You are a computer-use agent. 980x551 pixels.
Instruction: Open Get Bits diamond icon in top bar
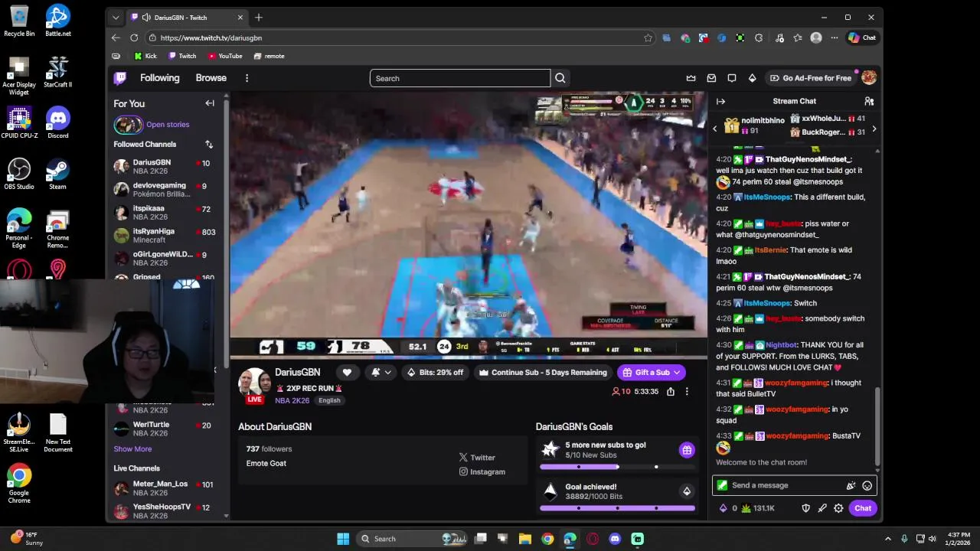click(x=752, y=78)
